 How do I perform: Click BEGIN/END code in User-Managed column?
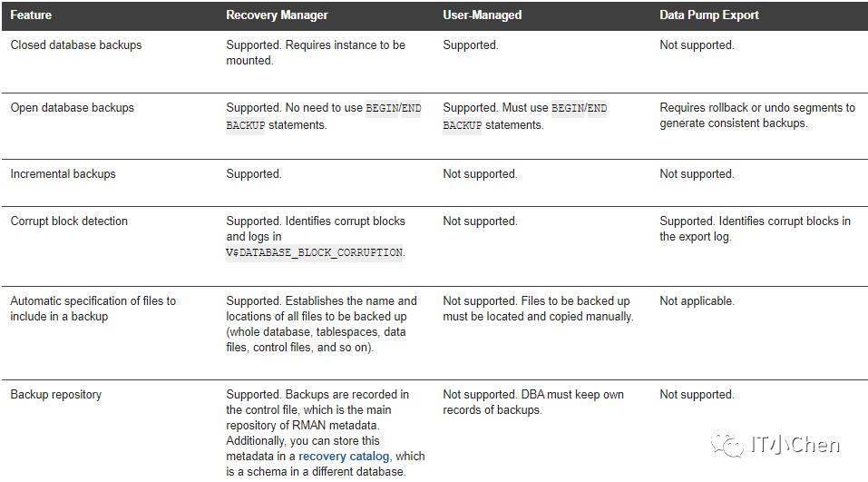tap(580, 108)
